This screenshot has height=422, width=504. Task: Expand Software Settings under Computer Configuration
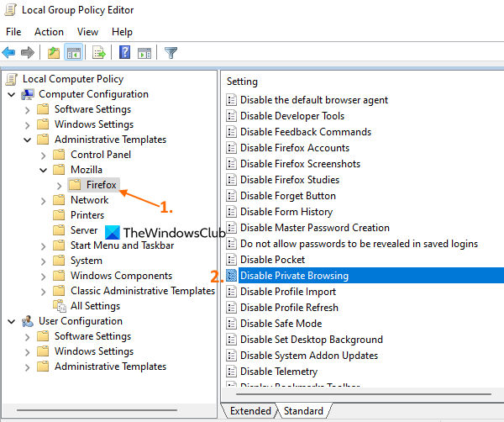(x=28, y=110)
